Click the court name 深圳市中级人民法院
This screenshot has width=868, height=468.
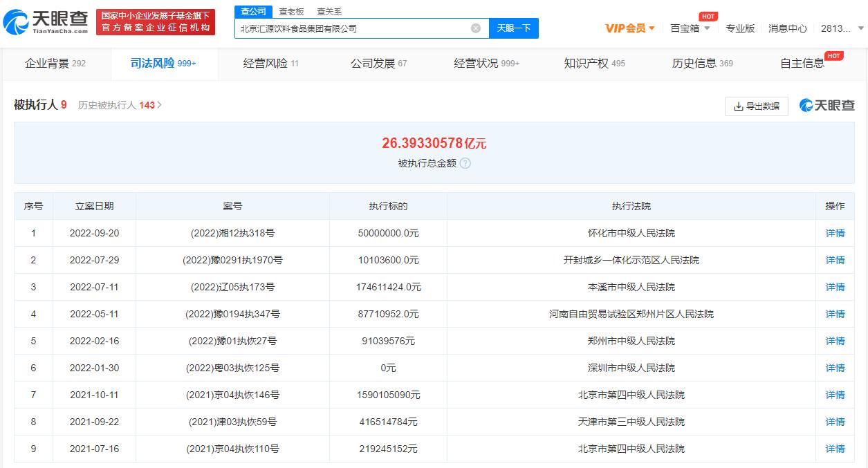(x=631, y=368)
